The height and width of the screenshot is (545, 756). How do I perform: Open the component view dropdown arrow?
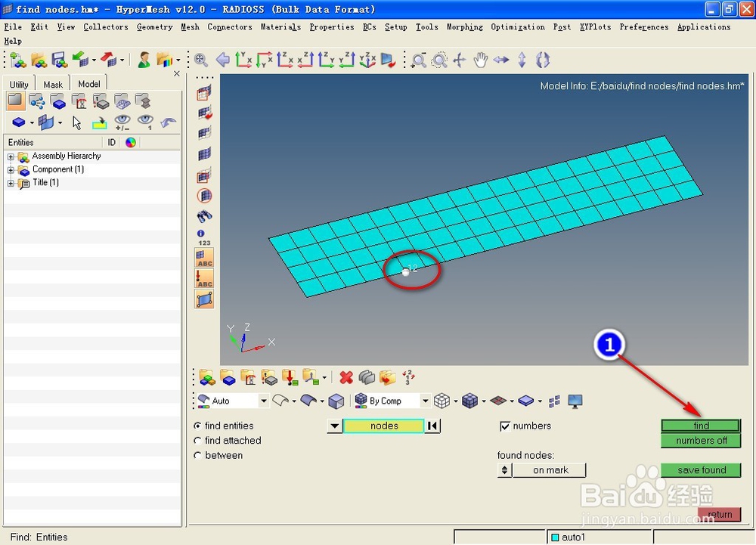coord(32,123)
